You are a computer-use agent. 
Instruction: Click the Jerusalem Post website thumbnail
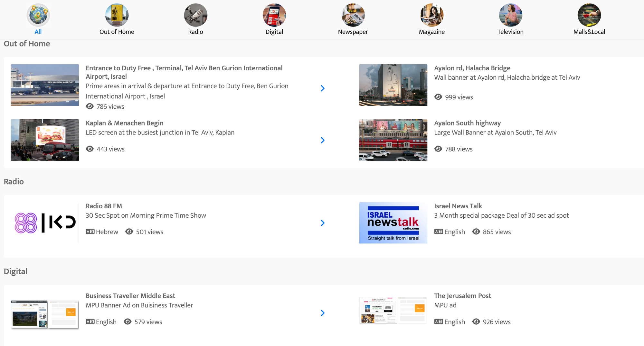point(393,310)
